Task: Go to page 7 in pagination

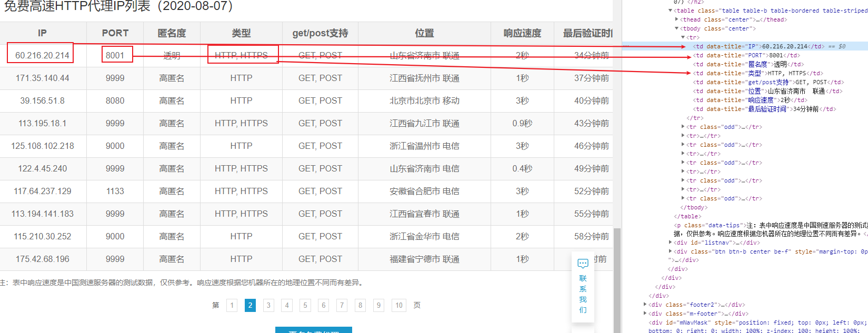Action: 342,305
